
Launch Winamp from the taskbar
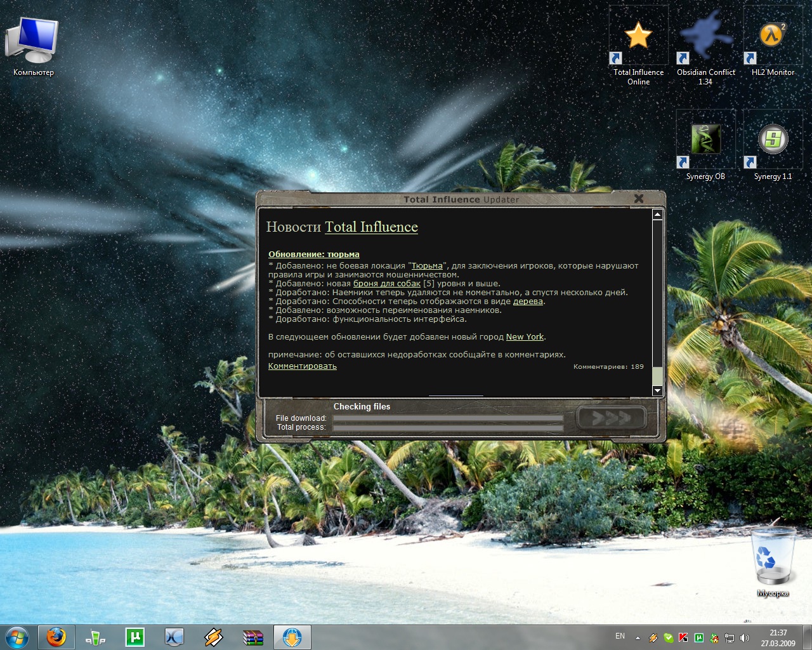(213, 637)
